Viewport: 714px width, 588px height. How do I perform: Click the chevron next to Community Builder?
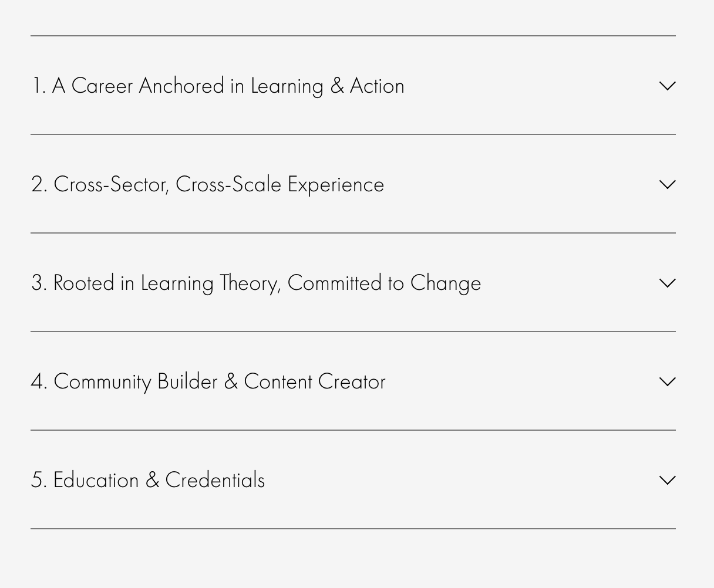pyautogui.click(x=668, y=381)
